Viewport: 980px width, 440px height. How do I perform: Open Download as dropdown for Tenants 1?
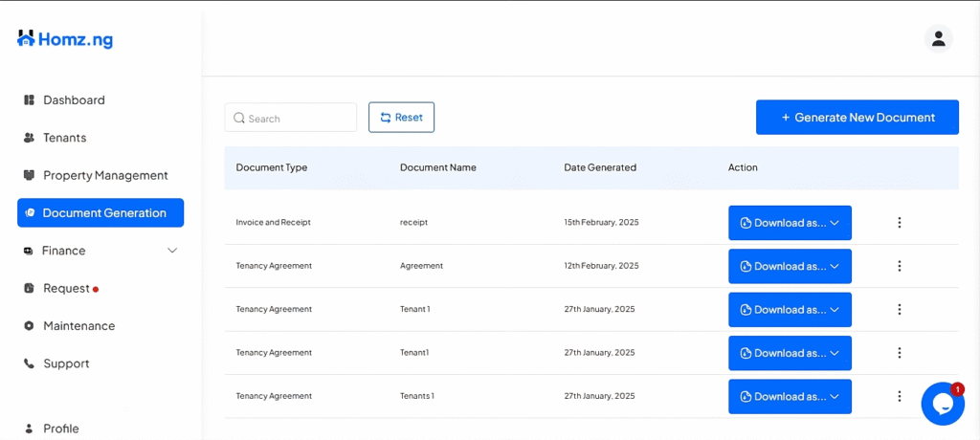790,396
